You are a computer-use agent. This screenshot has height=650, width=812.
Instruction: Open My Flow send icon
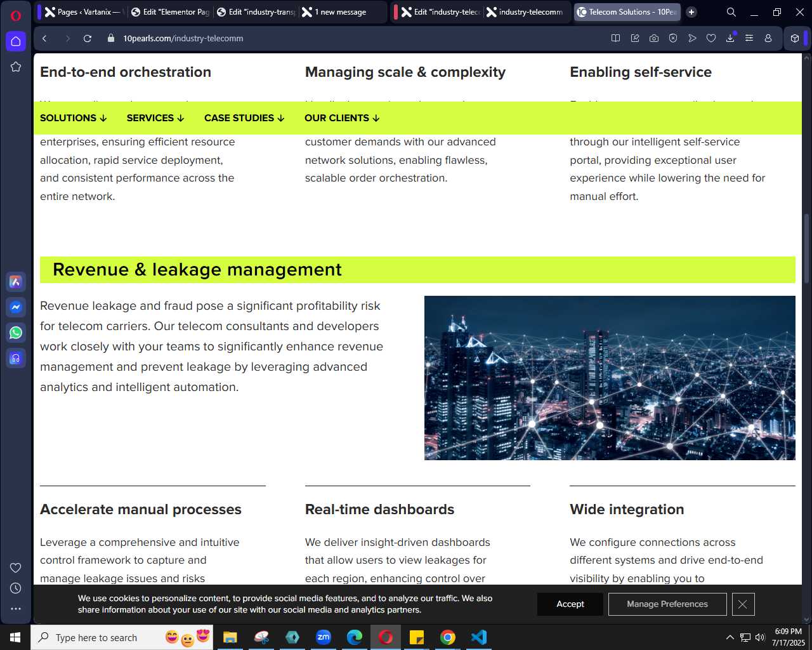click(x=692, y=39)
